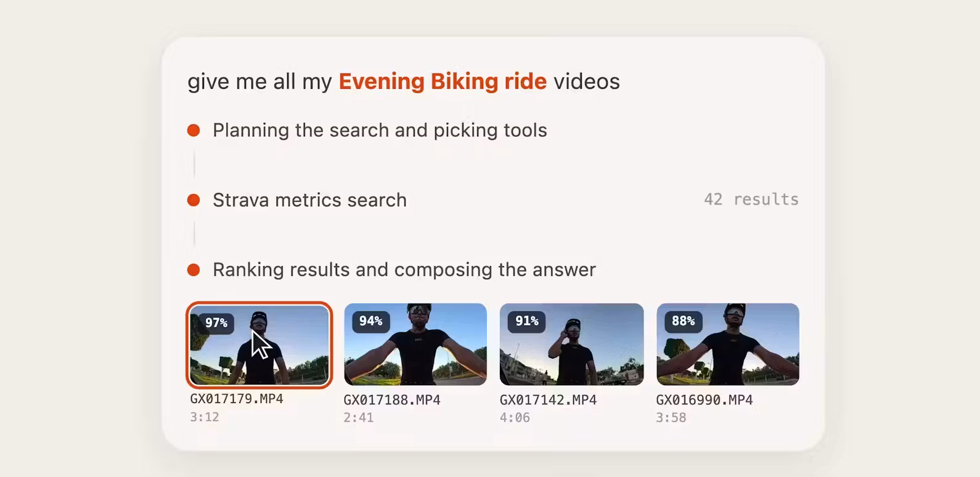Click the 94% match score badge
Image resolution: width=980 pixels, height=477 pixels.
(371, 321)
